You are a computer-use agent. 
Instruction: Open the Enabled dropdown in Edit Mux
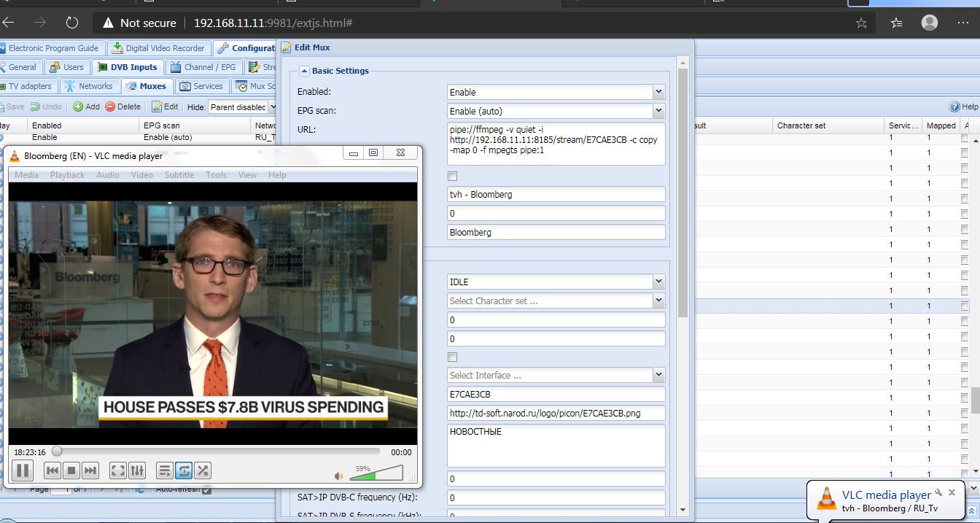coord(658,92)
